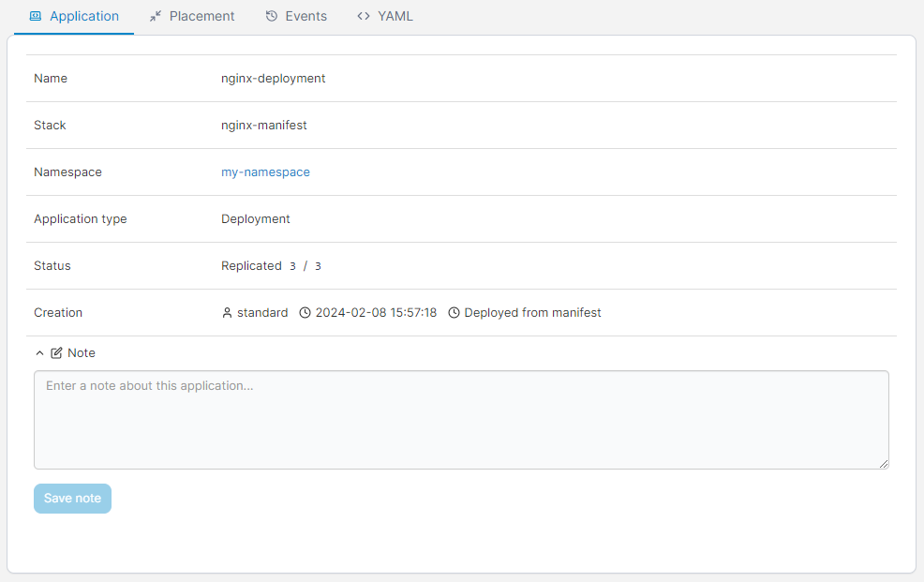Focus the application note text area
Viewport: 924px width, 582px height.
tap(461, 419)
